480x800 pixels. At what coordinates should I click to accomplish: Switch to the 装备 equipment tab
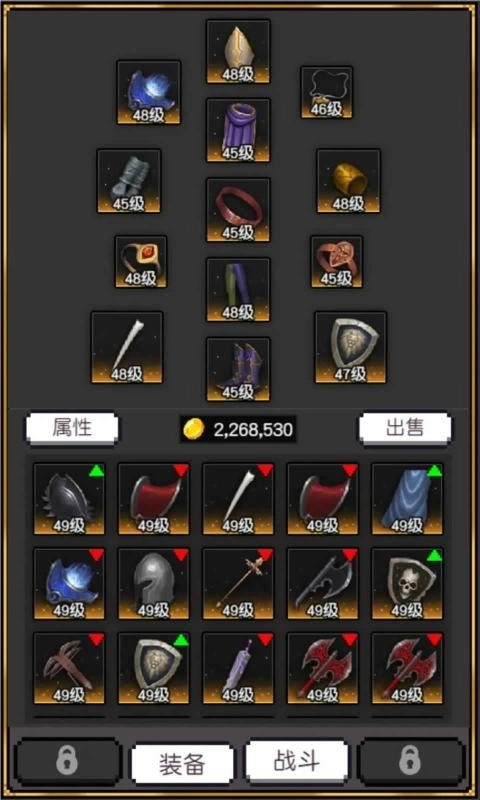183,764
